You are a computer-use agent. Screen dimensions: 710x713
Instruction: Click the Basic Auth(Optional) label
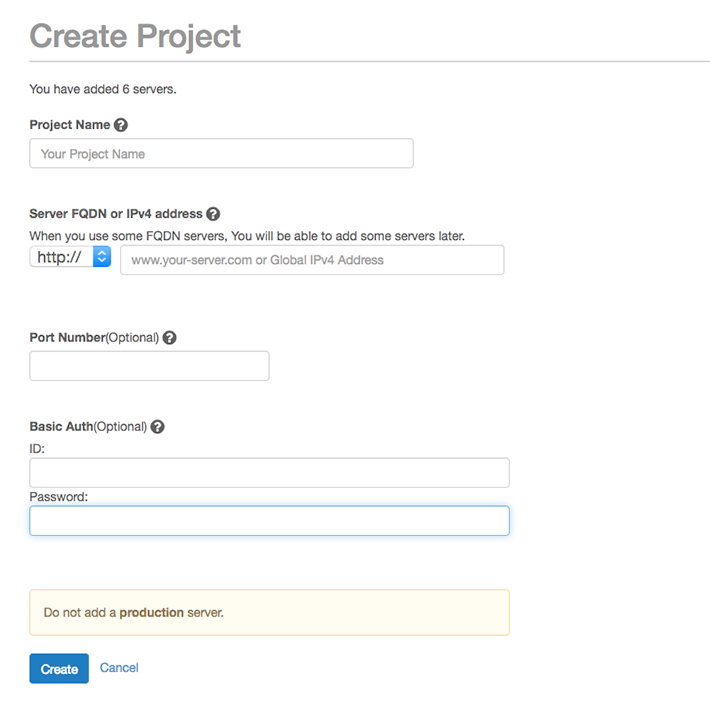click(88, 427)
